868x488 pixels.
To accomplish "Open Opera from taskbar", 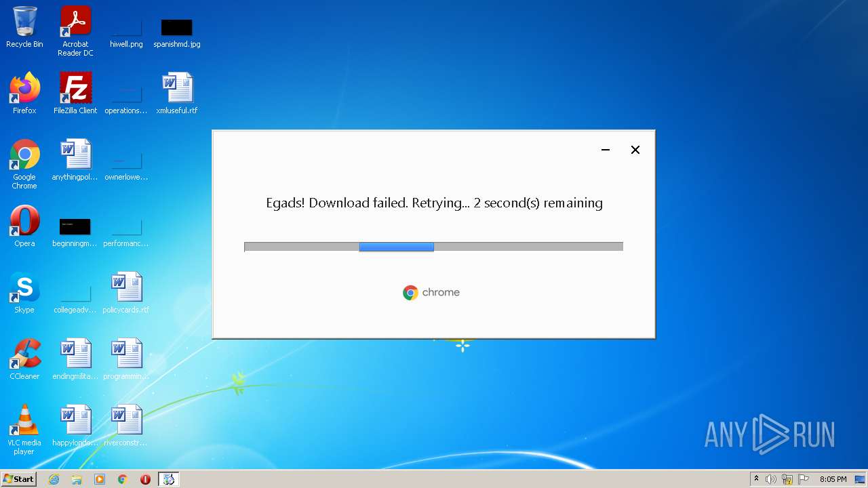I will pos(145,479).
